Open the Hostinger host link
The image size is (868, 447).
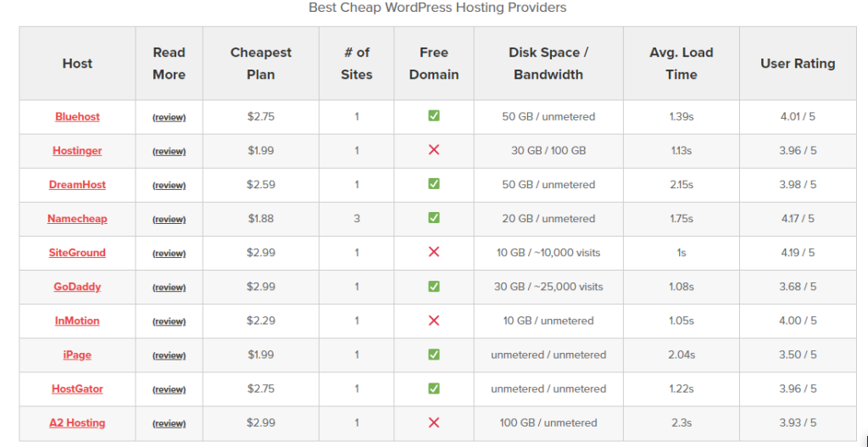coord(77,151)
